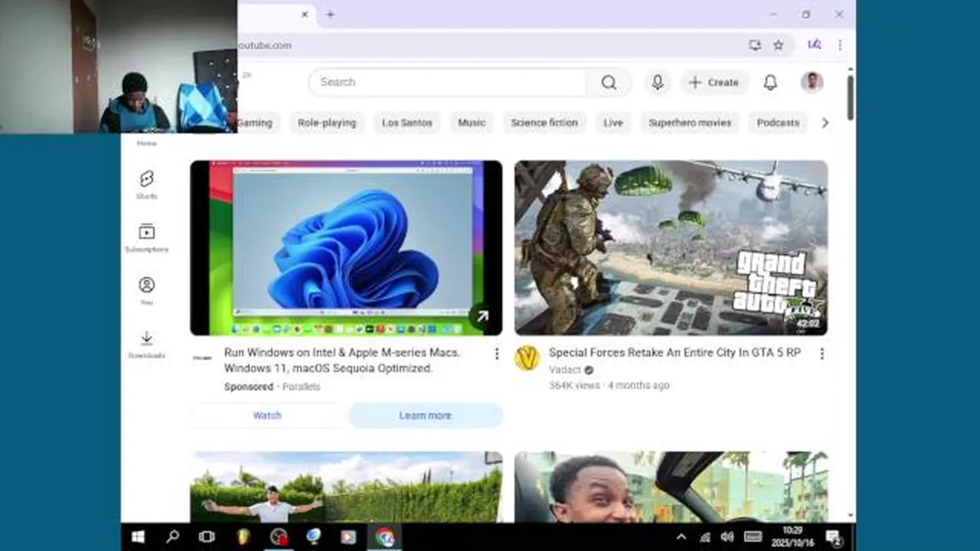Open title 'Special Forces Retake An Entire City'

pos(675,353)
